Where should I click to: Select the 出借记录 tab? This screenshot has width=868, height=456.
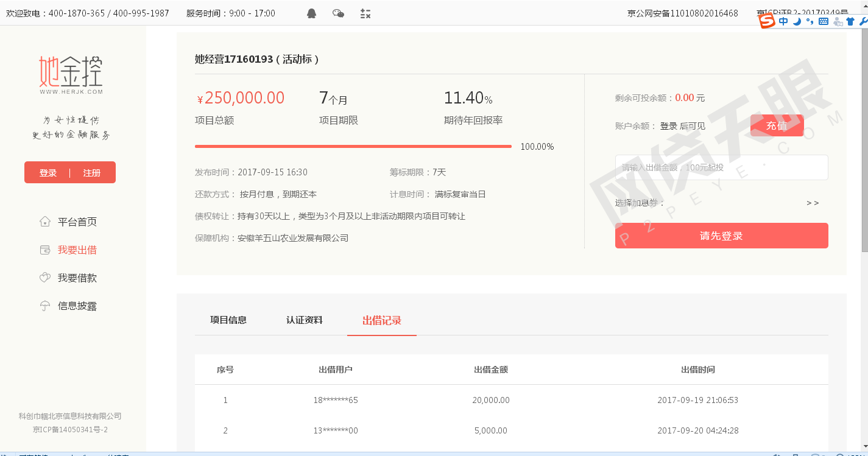(382, 320)
